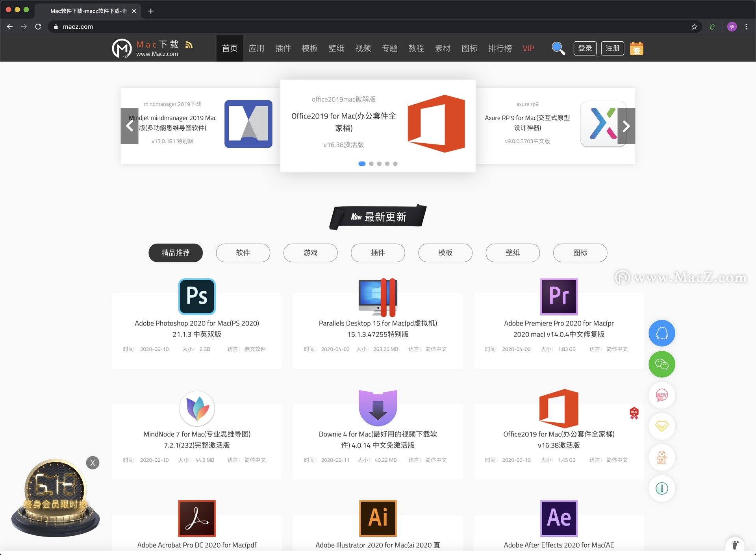Open the Axure RP 9 carousel card

pos(555,126)
